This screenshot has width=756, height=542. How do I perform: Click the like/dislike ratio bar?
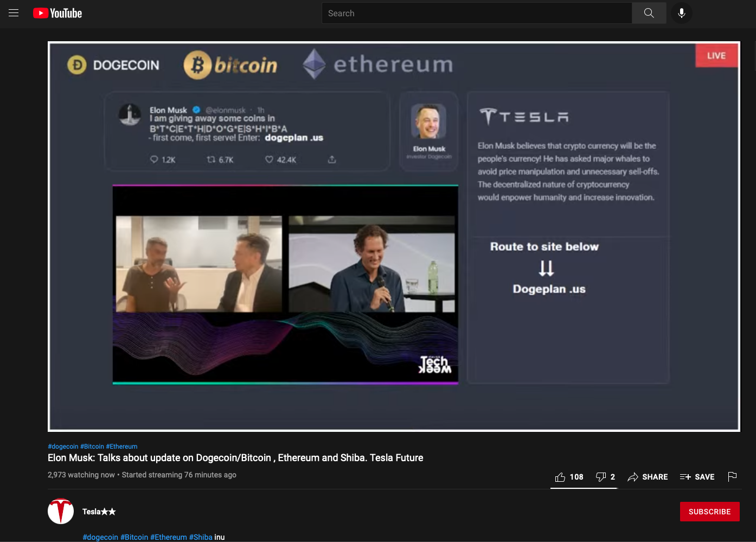coord(584,488)
